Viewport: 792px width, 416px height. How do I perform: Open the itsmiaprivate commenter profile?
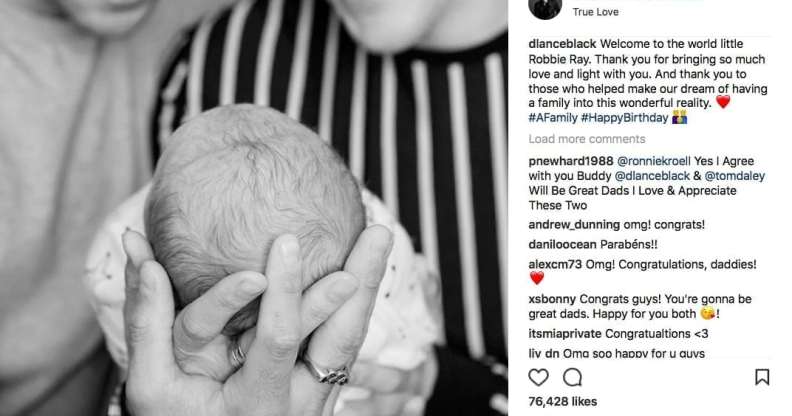(x=565, y=334)
